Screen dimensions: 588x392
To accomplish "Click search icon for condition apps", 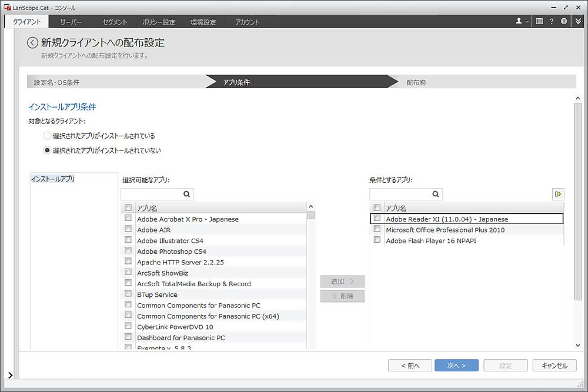I will click(x=435, y=194).
